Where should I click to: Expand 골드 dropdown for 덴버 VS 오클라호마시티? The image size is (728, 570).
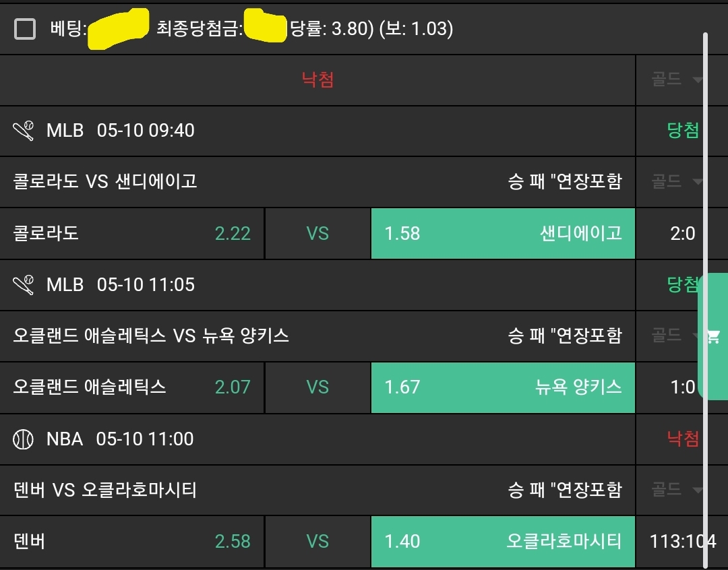677,490
